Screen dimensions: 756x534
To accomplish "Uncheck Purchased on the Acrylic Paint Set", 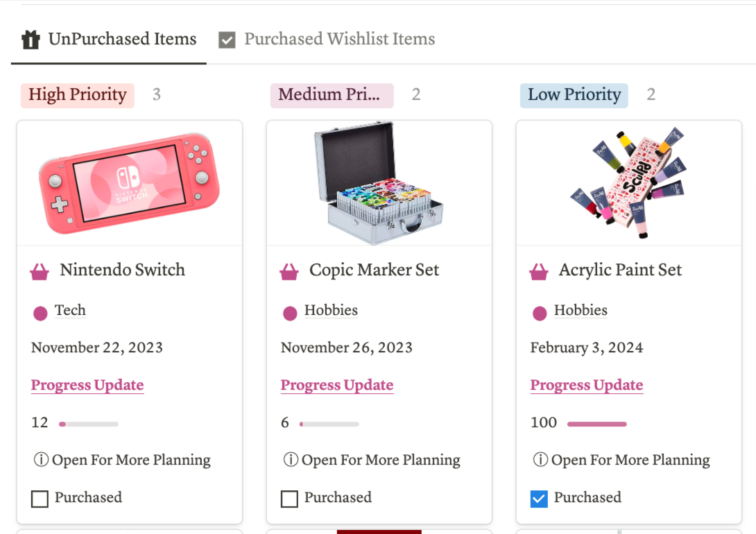I will 539,499.
